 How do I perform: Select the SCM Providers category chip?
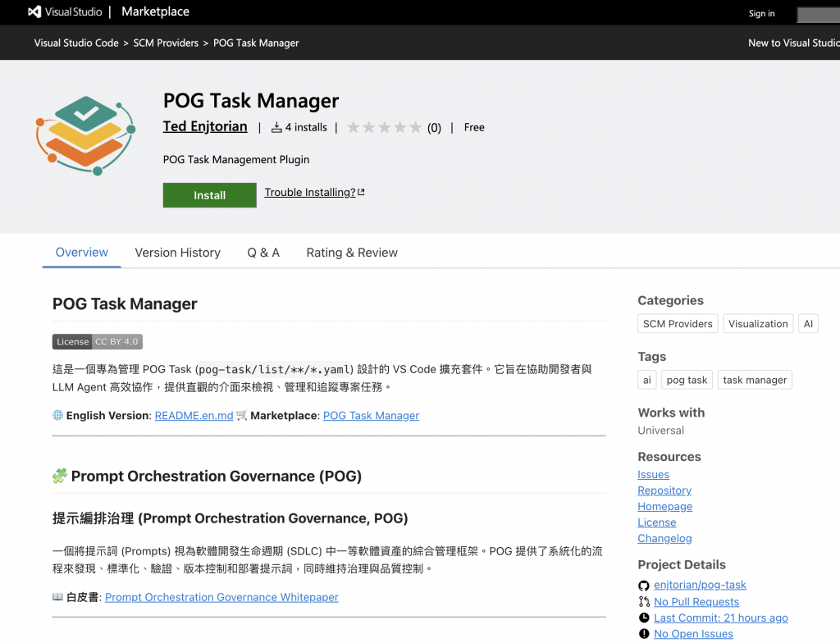[x=678, y=324]
